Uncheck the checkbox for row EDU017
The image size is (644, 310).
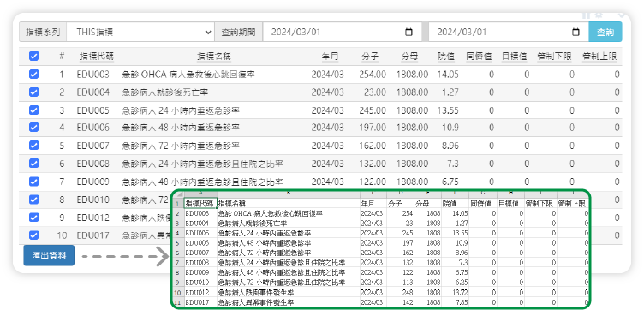coord(33,235)
